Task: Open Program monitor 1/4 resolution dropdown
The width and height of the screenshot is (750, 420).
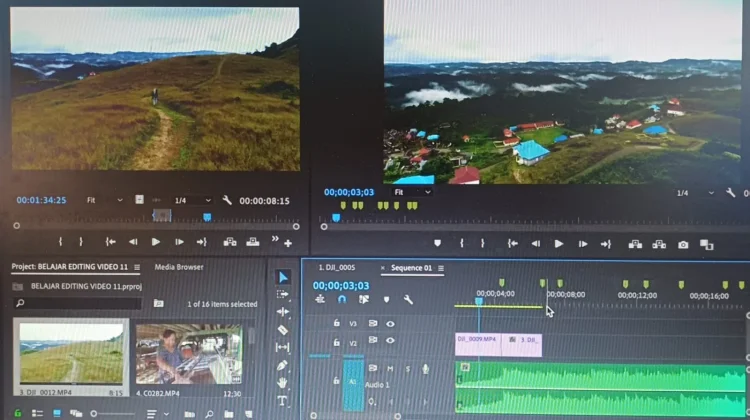Action: [x=695, y=193]
